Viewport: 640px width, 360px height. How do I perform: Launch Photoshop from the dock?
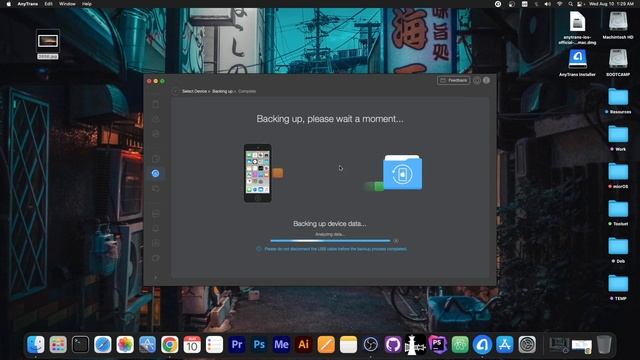click(259, 344)
